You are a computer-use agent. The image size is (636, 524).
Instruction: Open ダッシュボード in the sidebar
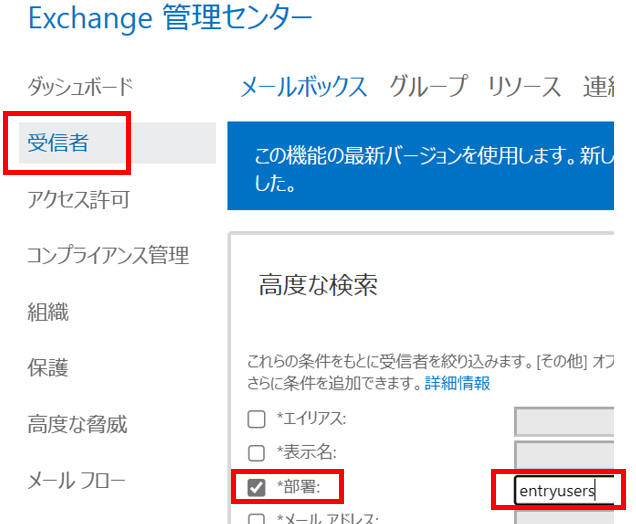80,87
